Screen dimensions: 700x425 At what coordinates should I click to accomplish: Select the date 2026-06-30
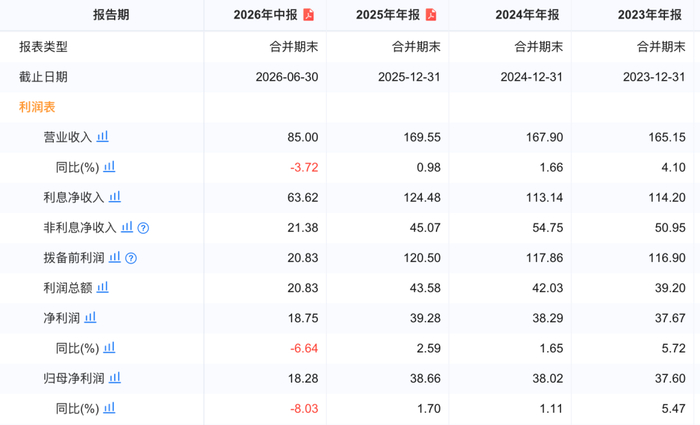pos(287,77)
